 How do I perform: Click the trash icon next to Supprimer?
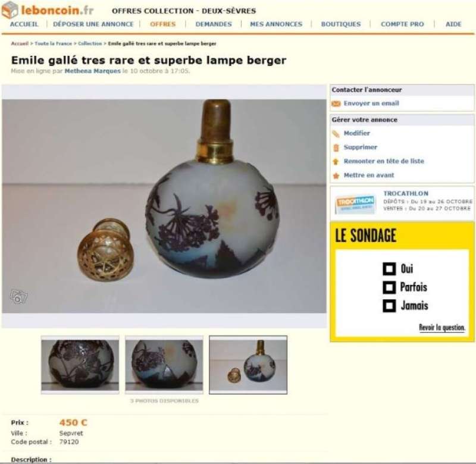point(336,148)
